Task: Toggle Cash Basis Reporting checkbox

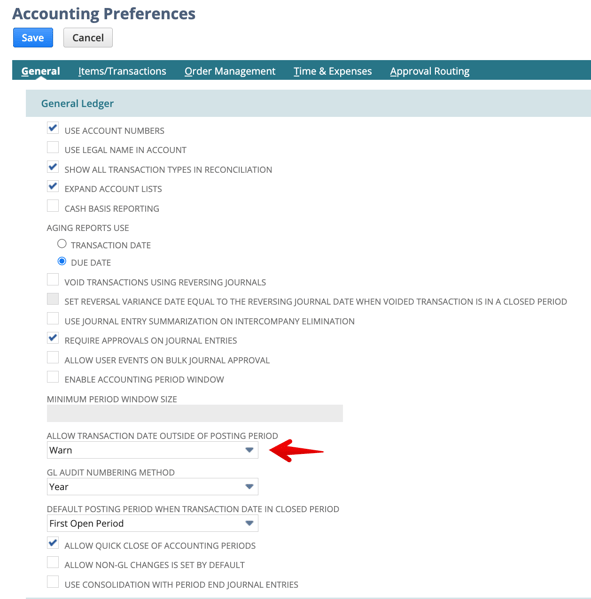Action: click(53, 206)
